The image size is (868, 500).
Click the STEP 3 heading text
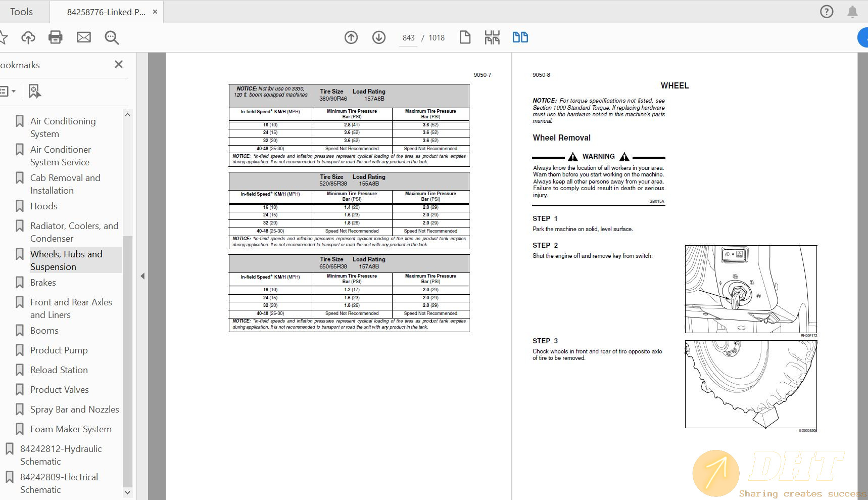coord(545,341)
